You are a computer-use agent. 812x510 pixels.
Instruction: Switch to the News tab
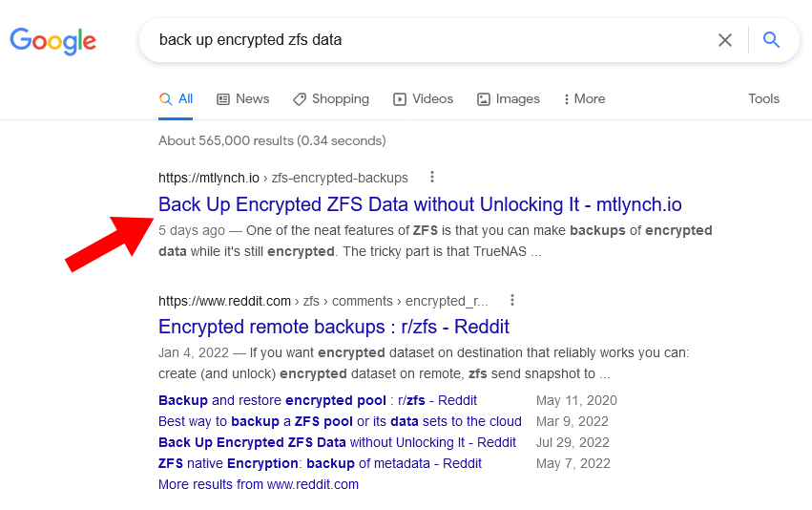click(x=243, y=99)
